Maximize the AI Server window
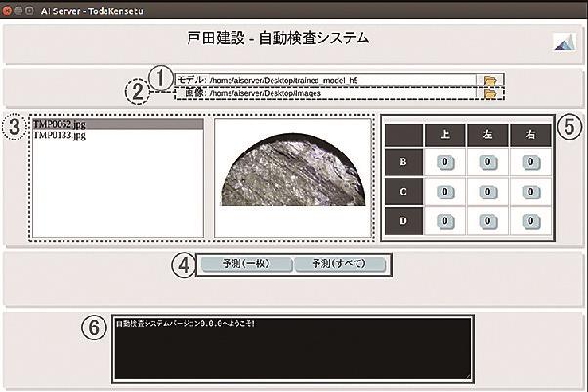The height and width of the screenshot is (392, 588). (30, 11)
